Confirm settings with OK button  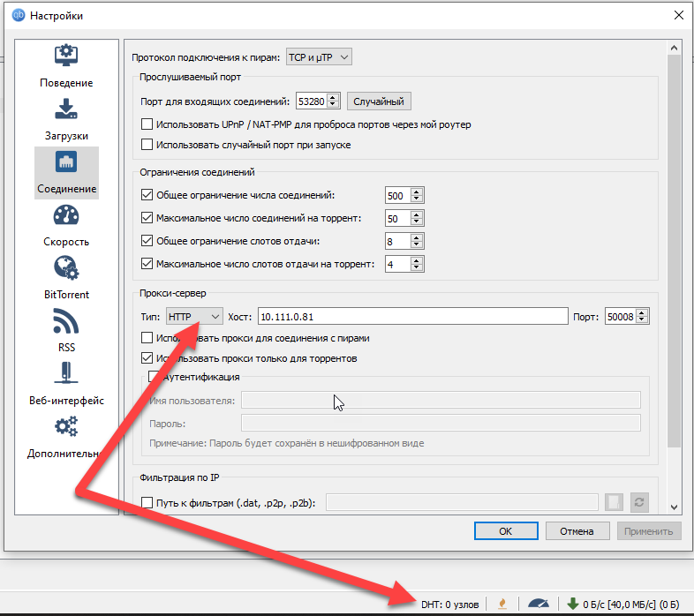click(506, 531)
